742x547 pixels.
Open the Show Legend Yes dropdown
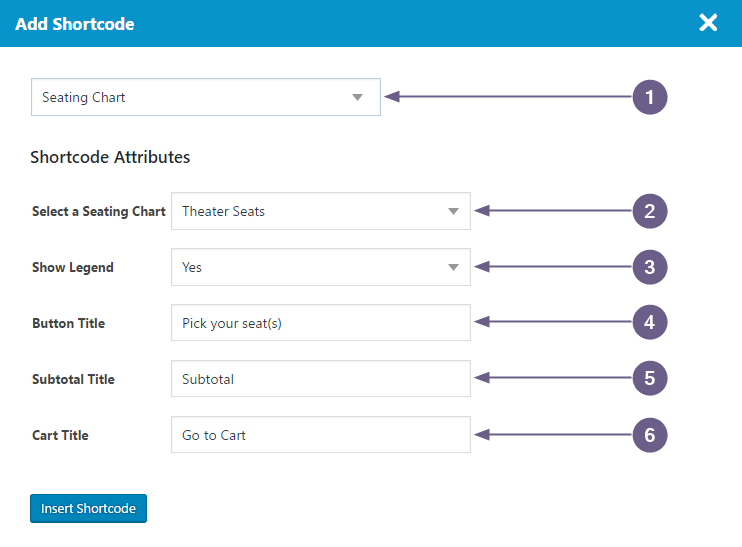pyautogui.click(x=321, y=267)
